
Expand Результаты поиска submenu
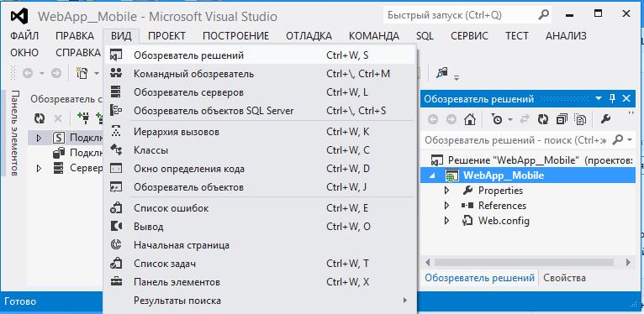pyautogui.click(x=260, y=301)
